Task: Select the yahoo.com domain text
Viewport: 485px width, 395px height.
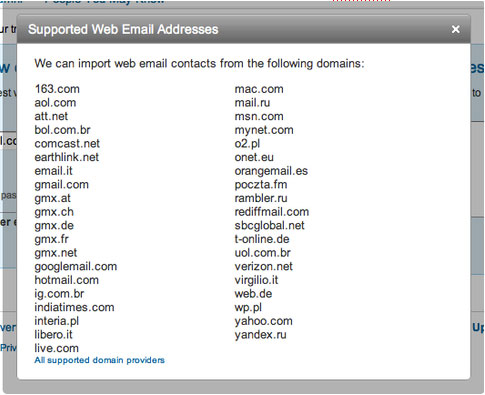Action: tap(263, 321)
